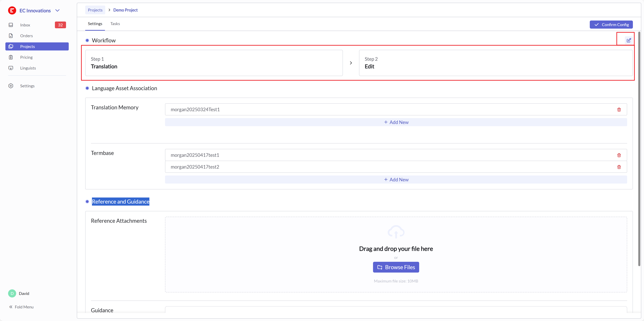Click the Workflow edit pencil icon
The height and width of the screenshot is (321, 644).
coord(629,40)
